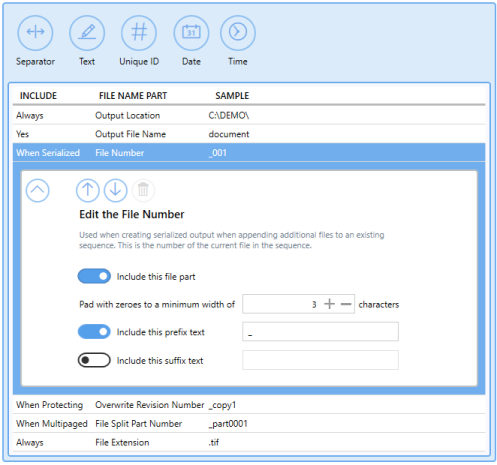Collapse the File Number editor panel
Image resolution: width=497 pixels, height=465 pixels.
coord(37,190)
